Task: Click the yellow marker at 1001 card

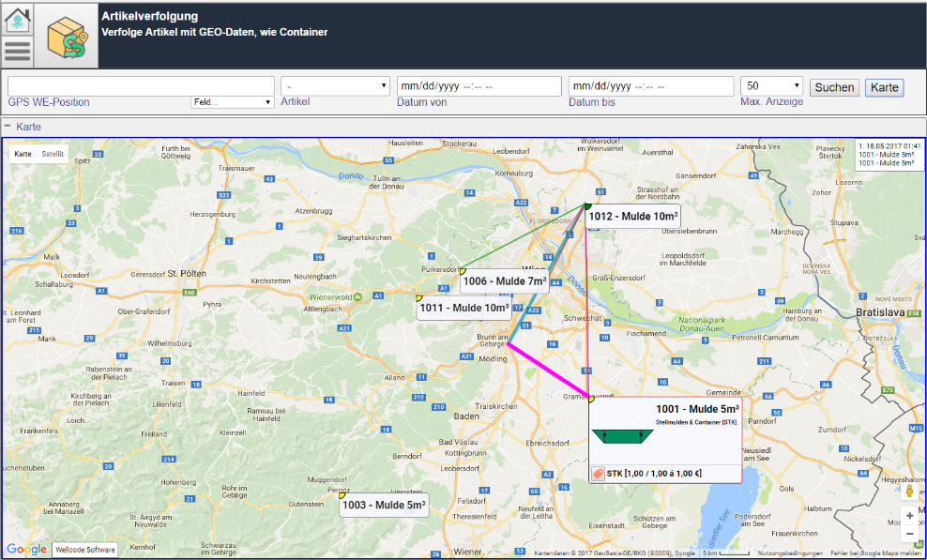Action: tap(591, 400)
